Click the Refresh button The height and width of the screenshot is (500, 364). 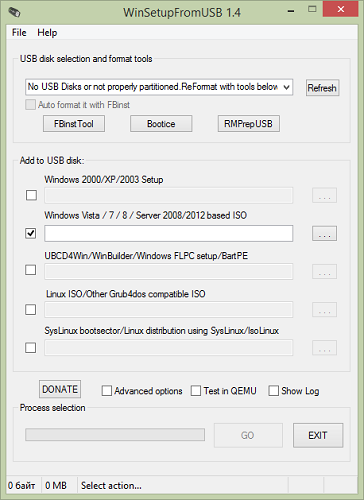(322, 88)
